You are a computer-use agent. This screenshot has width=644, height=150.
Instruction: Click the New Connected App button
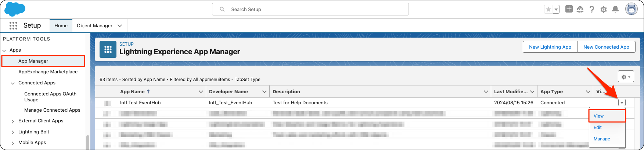pyautogui.click(x=606, y=47)
